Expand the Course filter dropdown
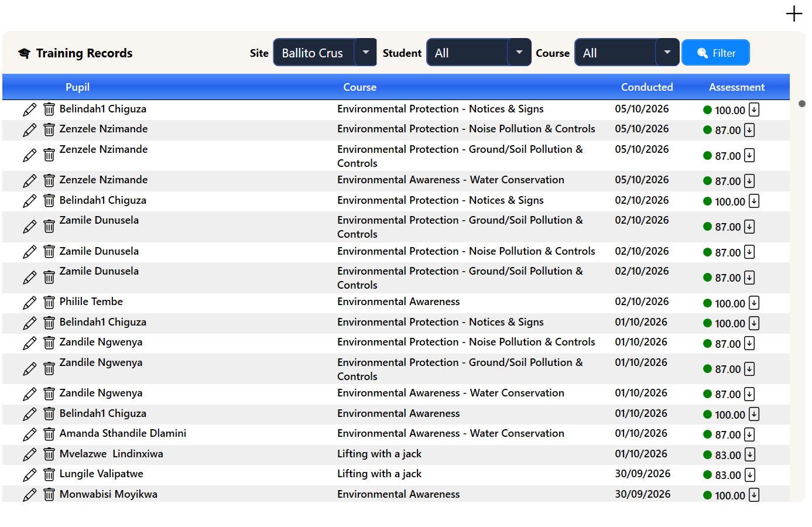Viewport: 812px width, 527px height. click(627, 53)
